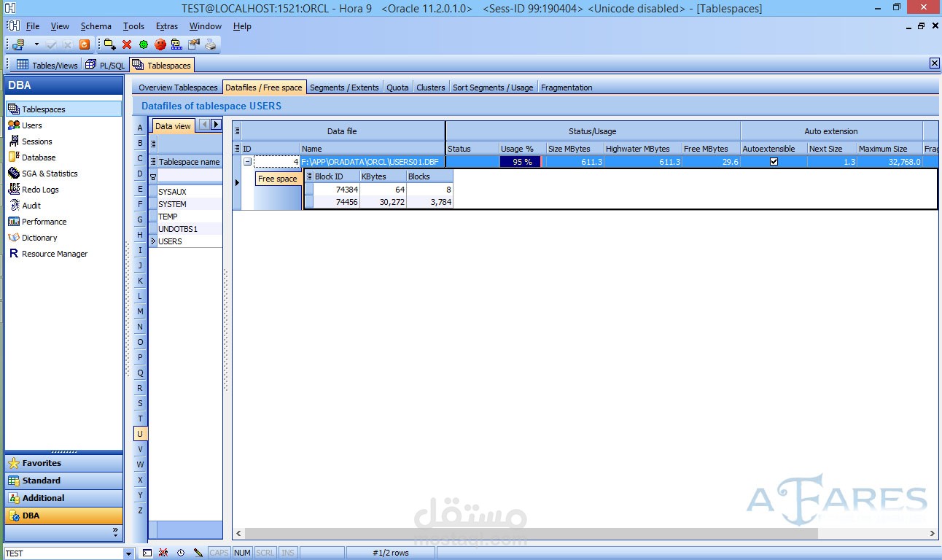Switch to the Clusters tab
The width and height of the screenshot is (942, 560).
pos(431,87)
